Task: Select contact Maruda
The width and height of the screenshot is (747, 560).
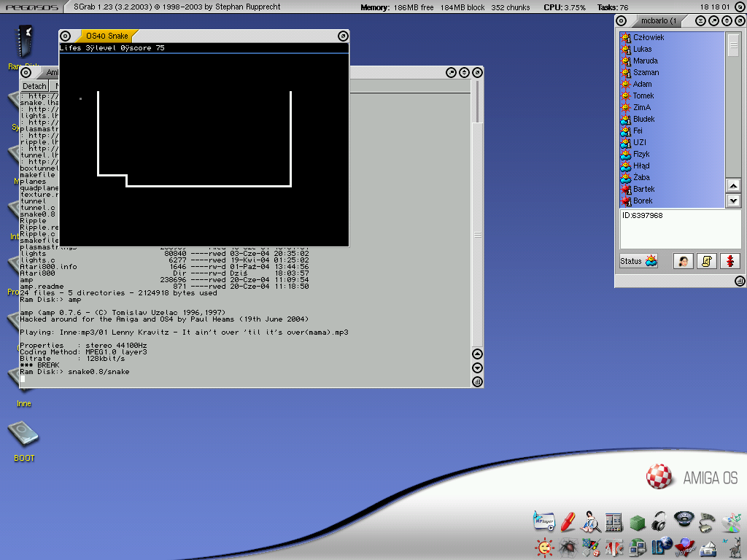Action: pyautogui.click(x=672, y=61)
